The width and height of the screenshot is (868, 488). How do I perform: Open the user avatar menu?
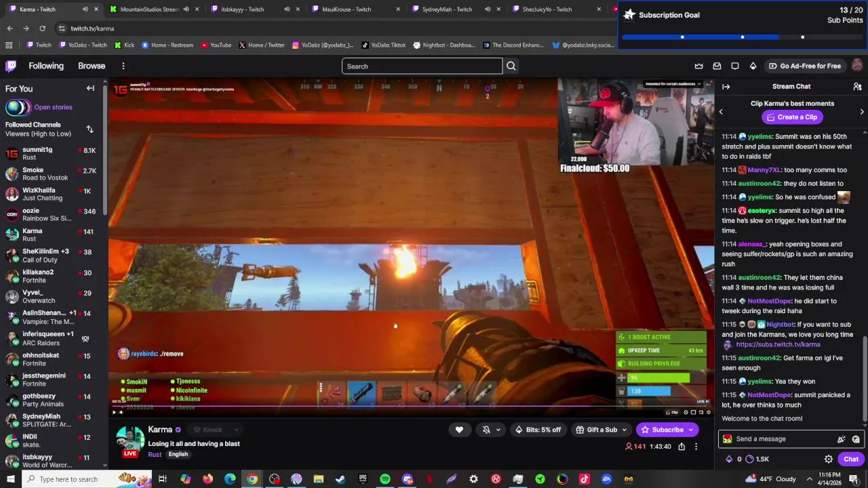pos(857,66)
